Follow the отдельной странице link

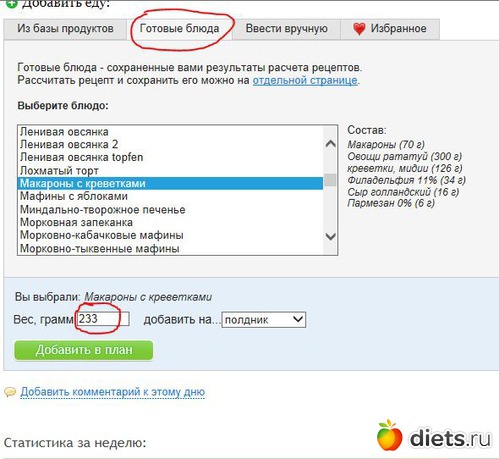tap(305, 80)
